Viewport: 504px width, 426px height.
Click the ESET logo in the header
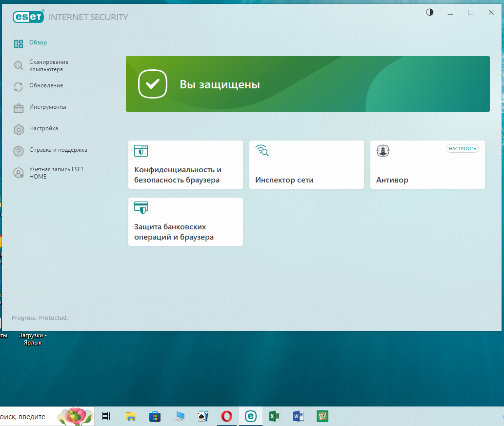[28, 17]
